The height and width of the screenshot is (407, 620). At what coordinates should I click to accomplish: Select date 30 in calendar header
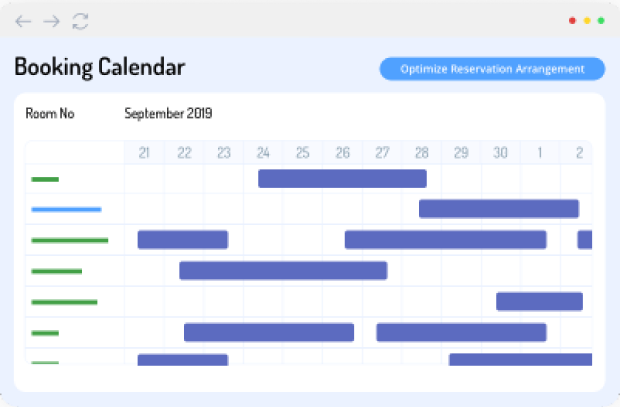coord(500,153)
